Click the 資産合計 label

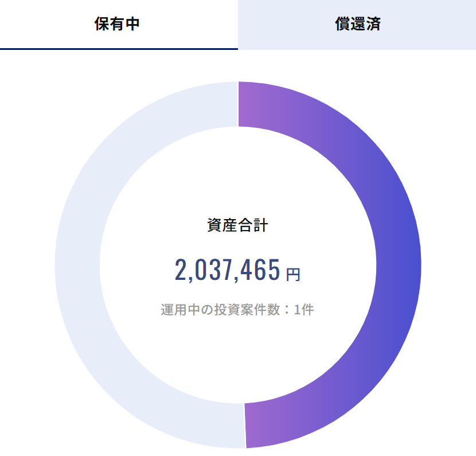click(x=237, y=225)
